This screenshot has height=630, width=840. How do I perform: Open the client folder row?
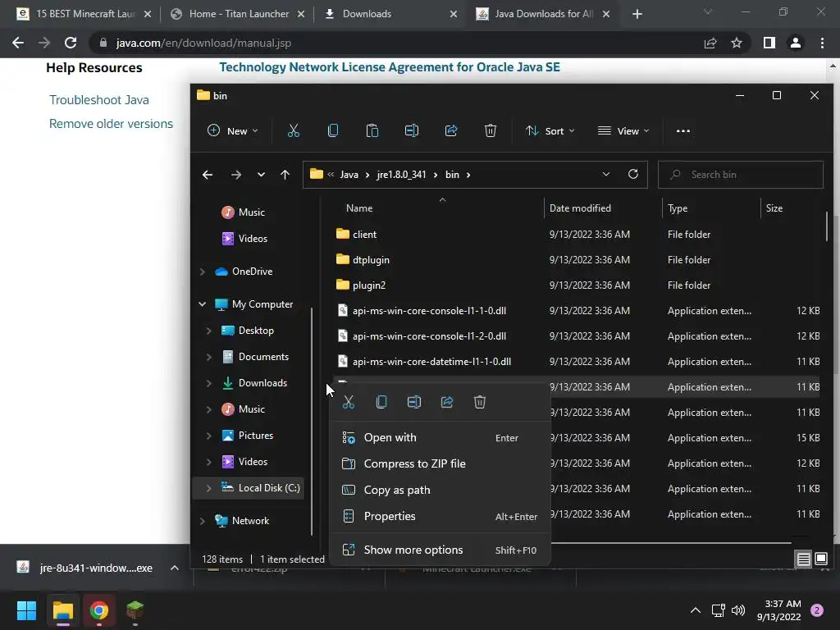[x=576, y=235]
